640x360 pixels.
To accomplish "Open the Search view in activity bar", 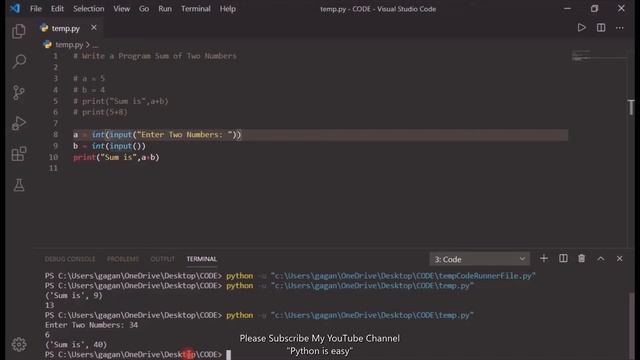I will tap(19, 62).
